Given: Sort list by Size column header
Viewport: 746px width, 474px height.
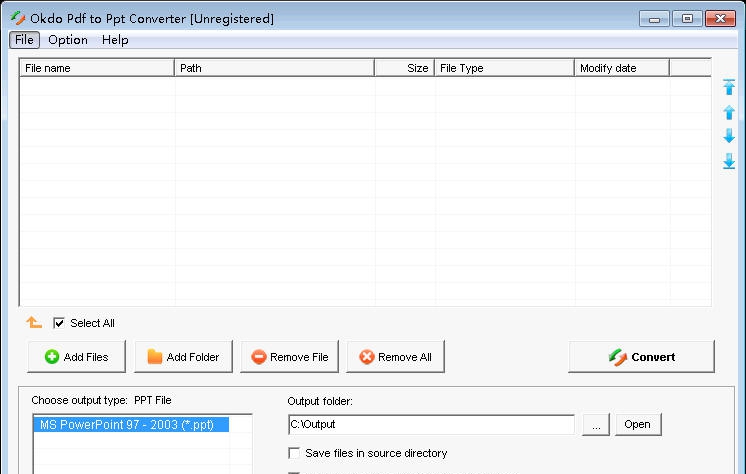Looking at the screenshot, I should tap(404, 68).
